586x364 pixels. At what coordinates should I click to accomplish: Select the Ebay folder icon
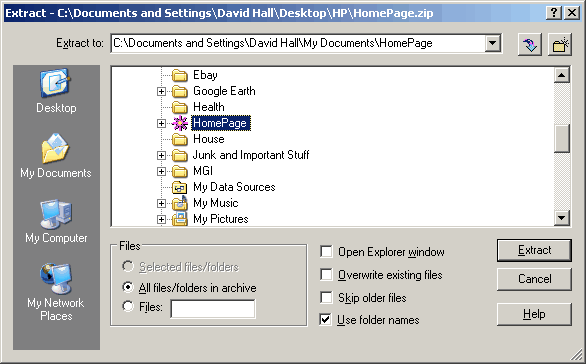click(180, 75)
